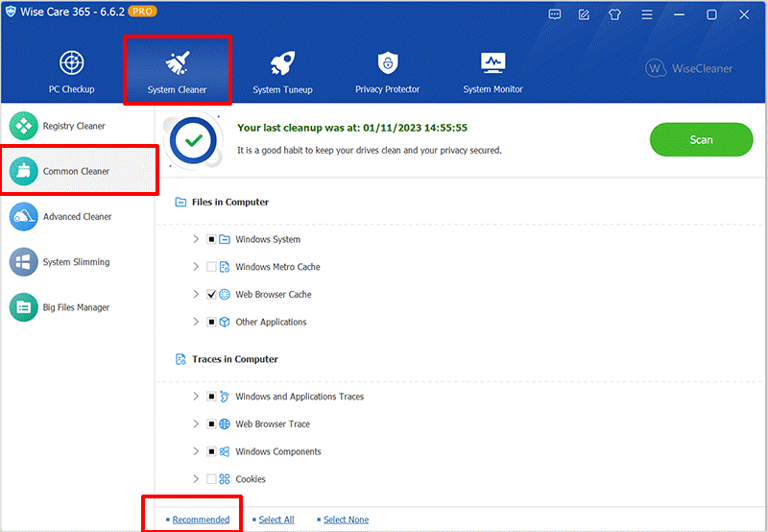Open System Monitor screen icon
The image size is (768, 532).
[492, 62]
